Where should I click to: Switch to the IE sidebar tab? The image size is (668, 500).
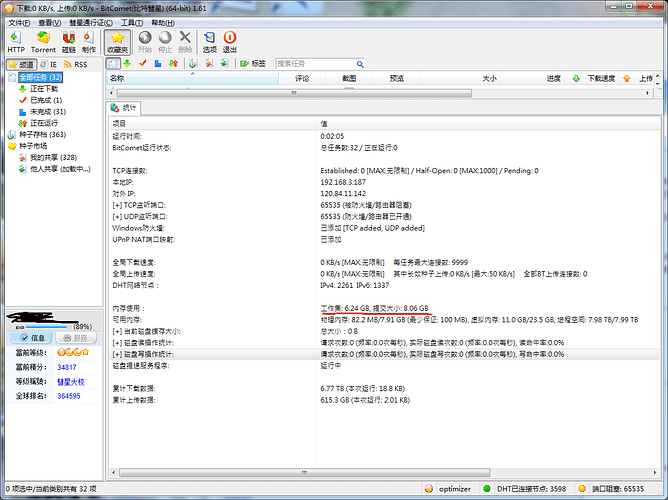[48, 64]
